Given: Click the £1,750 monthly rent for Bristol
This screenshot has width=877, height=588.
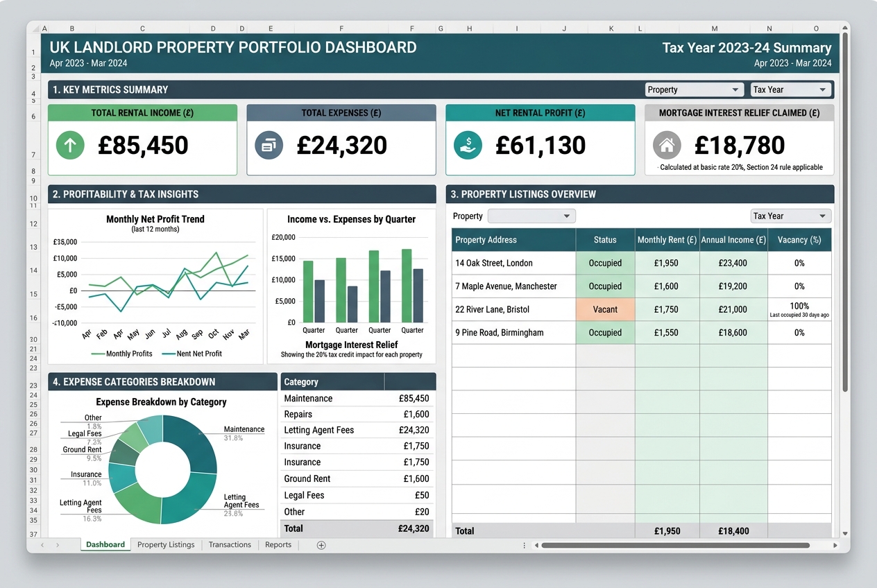Looking at the screenshot, I should (667, 309).
